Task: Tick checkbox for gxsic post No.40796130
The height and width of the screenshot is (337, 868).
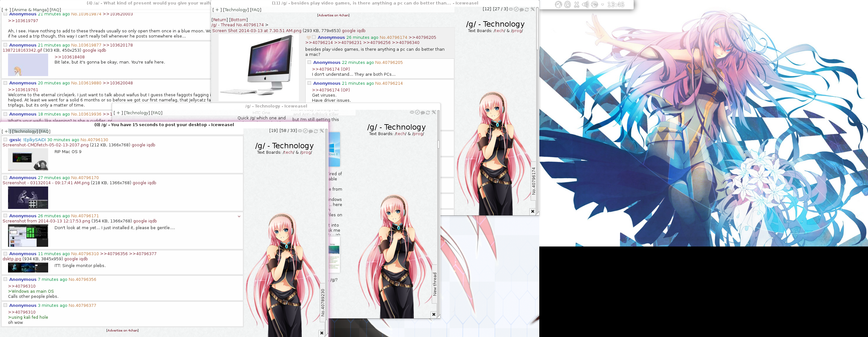Action: click(x=5, y=140)
